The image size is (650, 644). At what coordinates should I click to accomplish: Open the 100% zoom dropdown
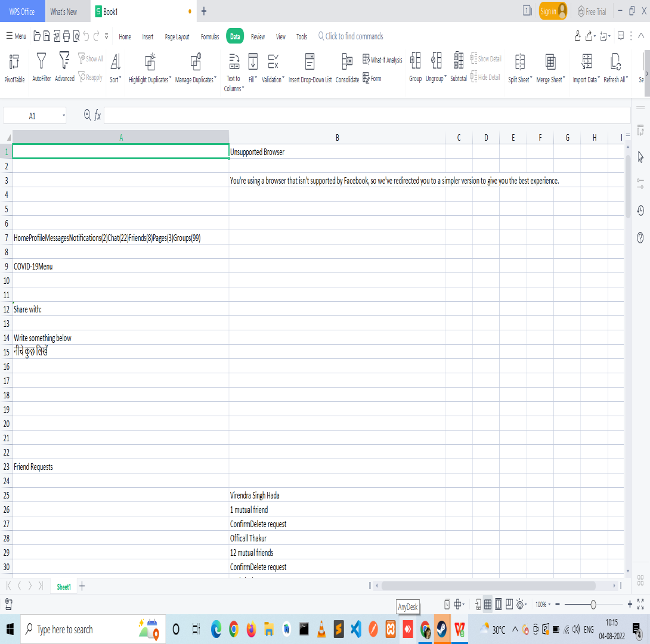click(543, 605)
